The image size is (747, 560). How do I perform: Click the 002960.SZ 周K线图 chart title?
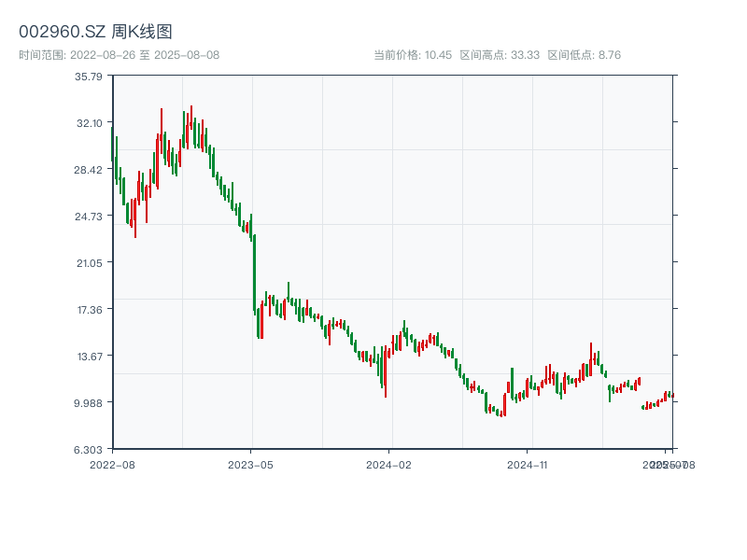click(x=95, y=32)
